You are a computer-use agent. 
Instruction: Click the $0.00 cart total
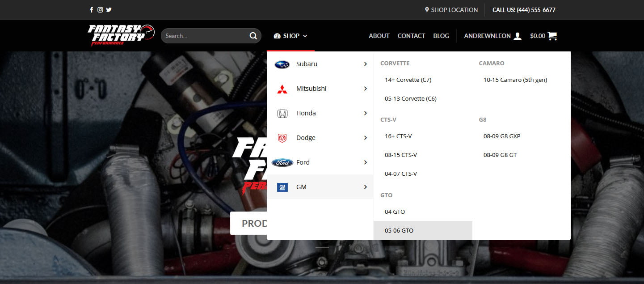538,36
